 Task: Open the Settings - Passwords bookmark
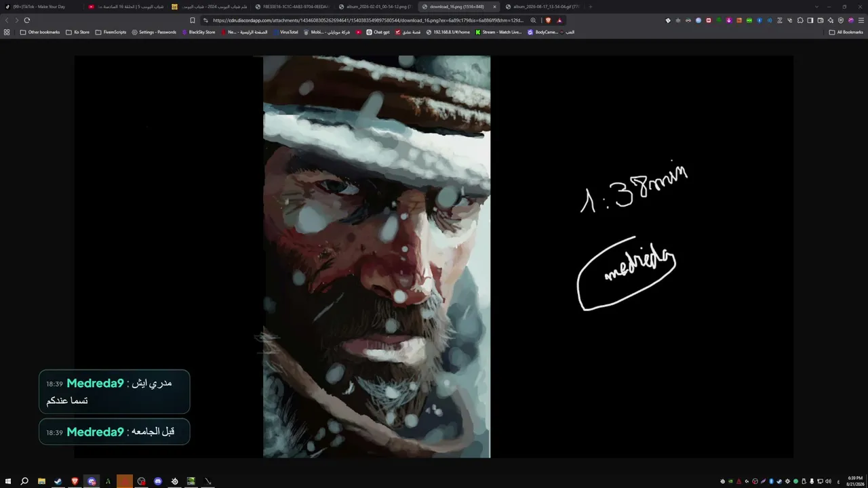click(154, 32)
